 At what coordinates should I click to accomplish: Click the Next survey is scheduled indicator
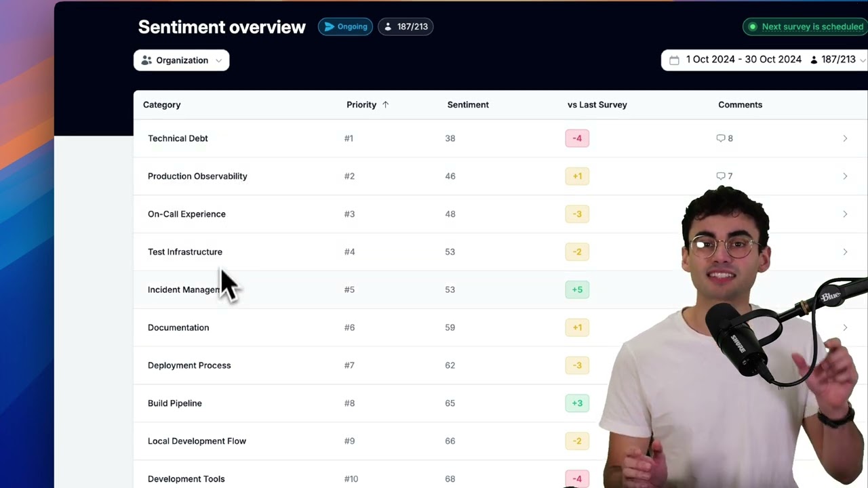806,27
